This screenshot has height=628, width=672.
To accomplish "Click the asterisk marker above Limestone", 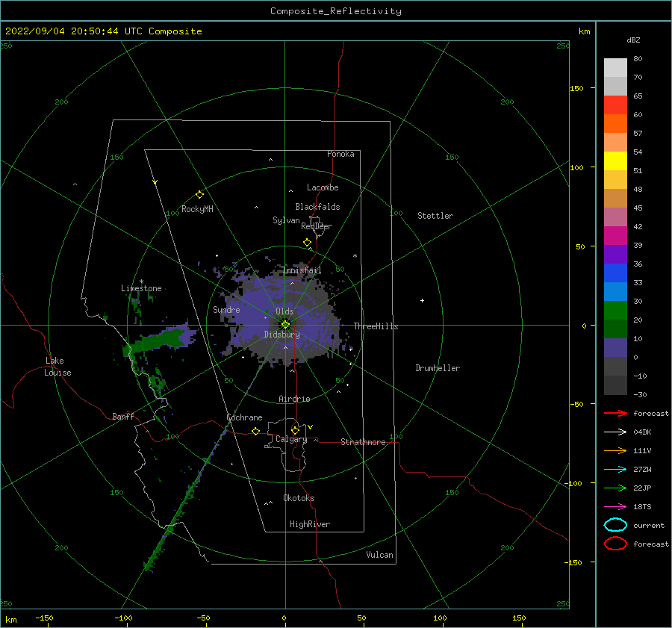I will 141,282.
